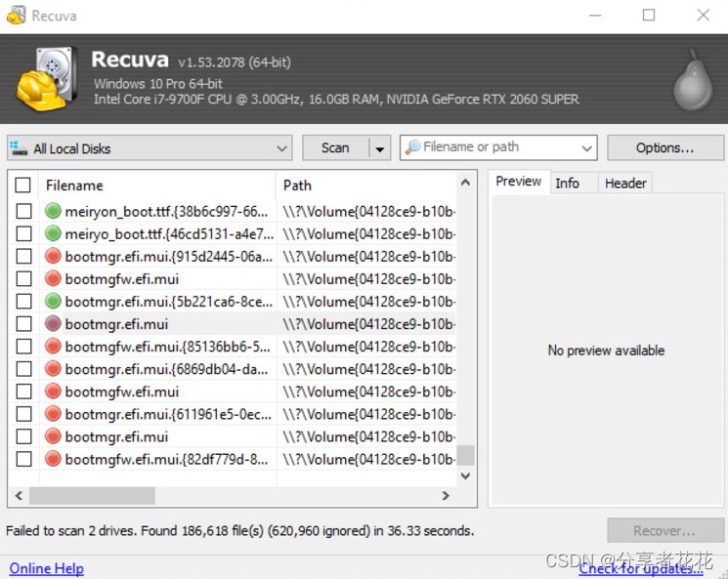Select the bootmgr.efi.mui.{6869db04 filename
Viewport: 728px width, 579px height.
(167, 369)
